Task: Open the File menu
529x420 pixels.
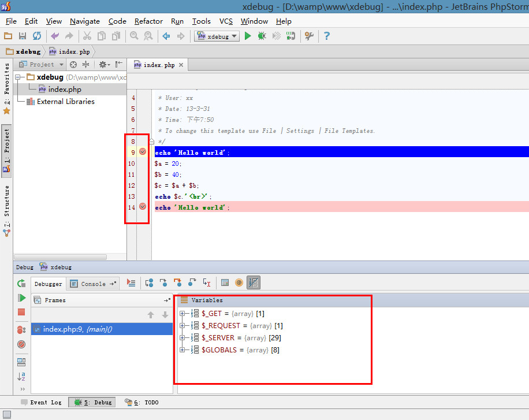Action: tap(11, 21)
